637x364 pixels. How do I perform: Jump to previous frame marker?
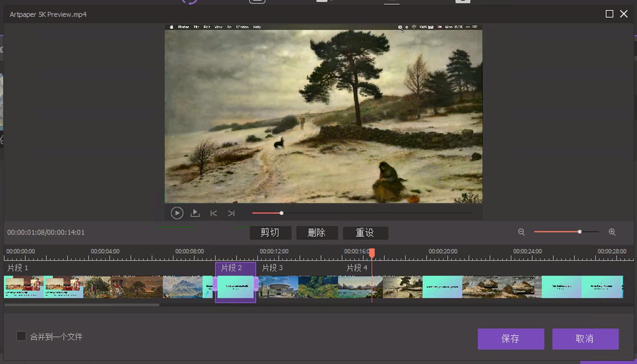[214, 213]
